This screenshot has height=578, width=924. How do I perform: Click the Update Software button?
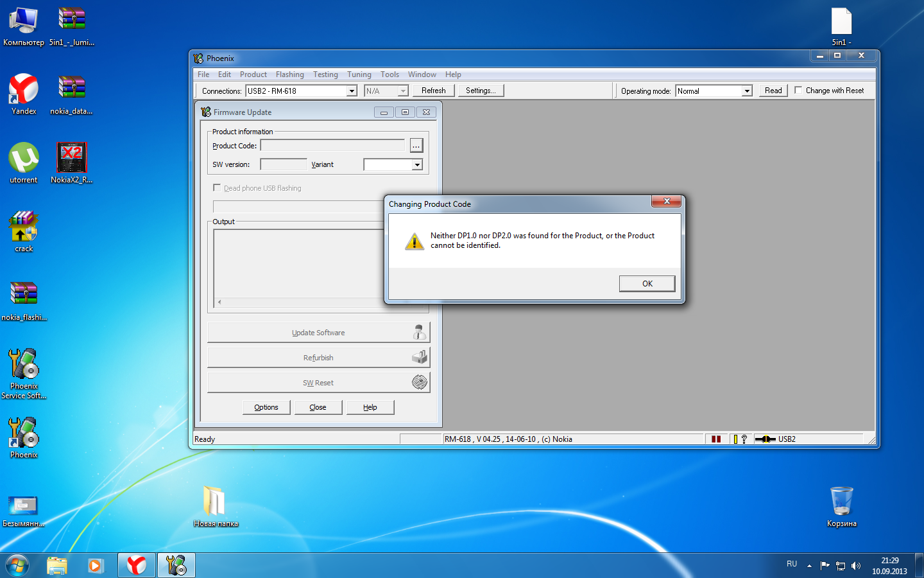click(318, 333)
